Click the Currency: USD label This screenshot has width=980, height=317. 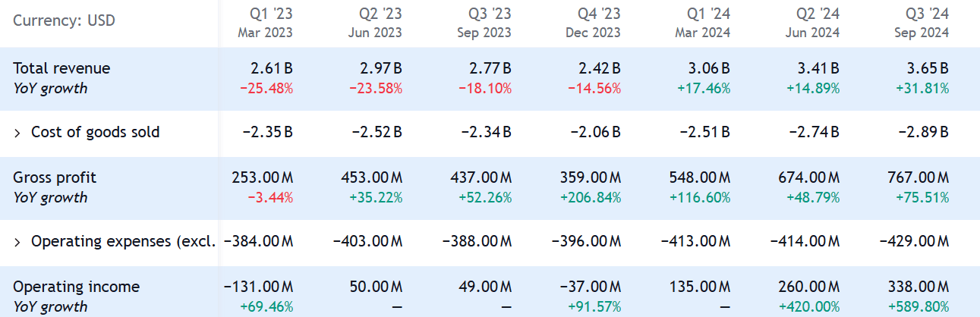pyautogui.click(x=64, y=20)
